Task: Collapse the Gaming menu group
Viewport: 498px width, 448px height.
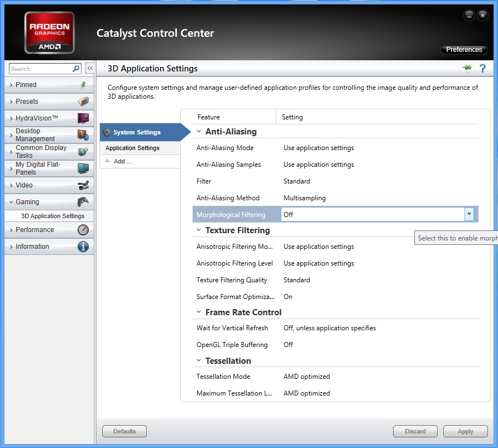Action: pyautogui.click(x=11, y=202)
